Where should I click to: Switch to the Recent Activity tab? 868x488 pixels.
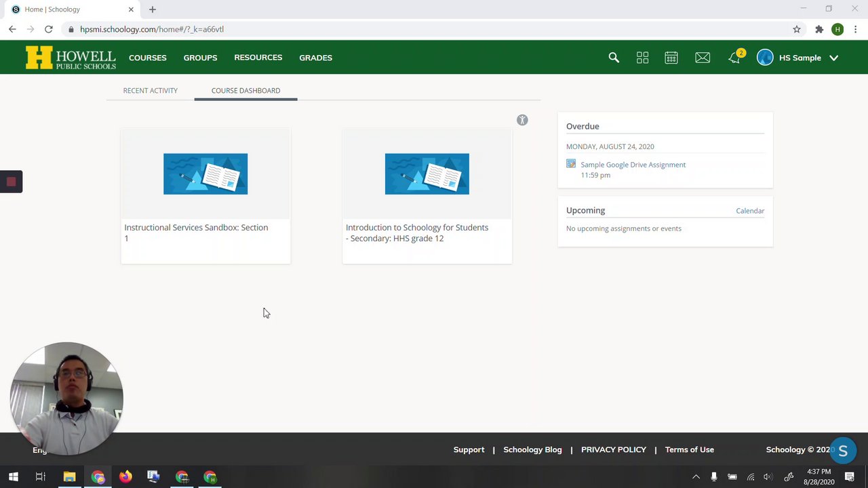[x=151, y=90]
